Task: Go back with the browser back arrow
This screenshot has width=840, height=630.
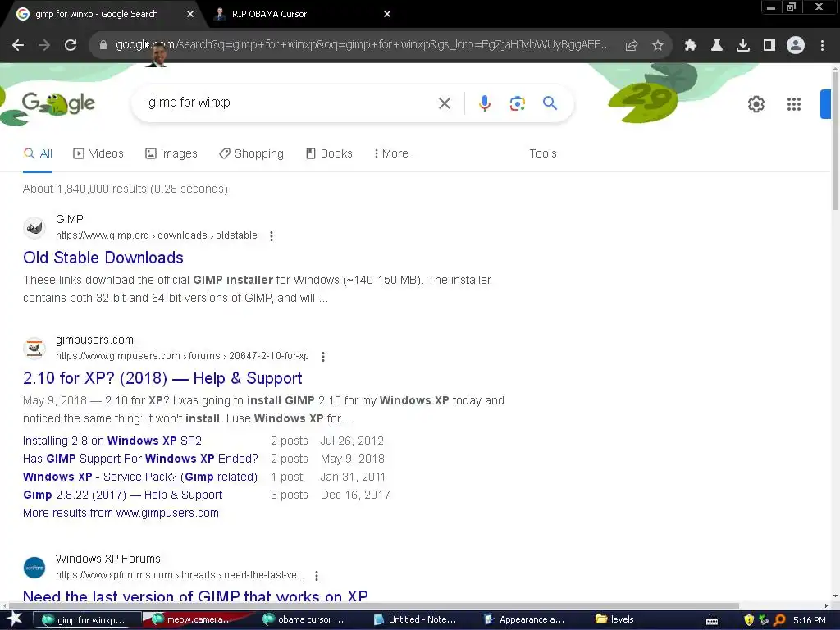Action: pyautogui.click(x=18, y=45)
